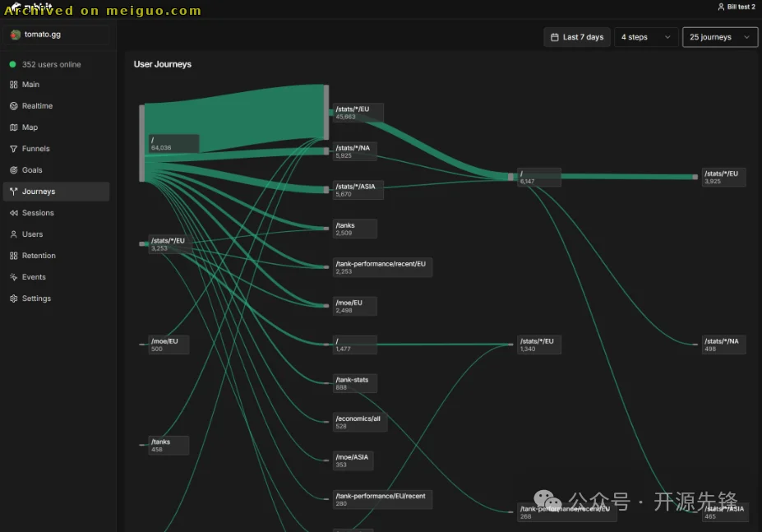
Task: Click the /tanks node with 2,509 visits
Action: pyautogui.click(x=354, y=229)
